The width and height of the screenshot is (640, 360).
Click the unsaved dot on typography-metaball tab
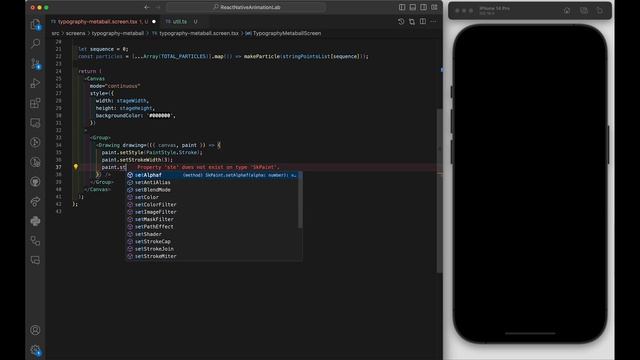(154, 22)
